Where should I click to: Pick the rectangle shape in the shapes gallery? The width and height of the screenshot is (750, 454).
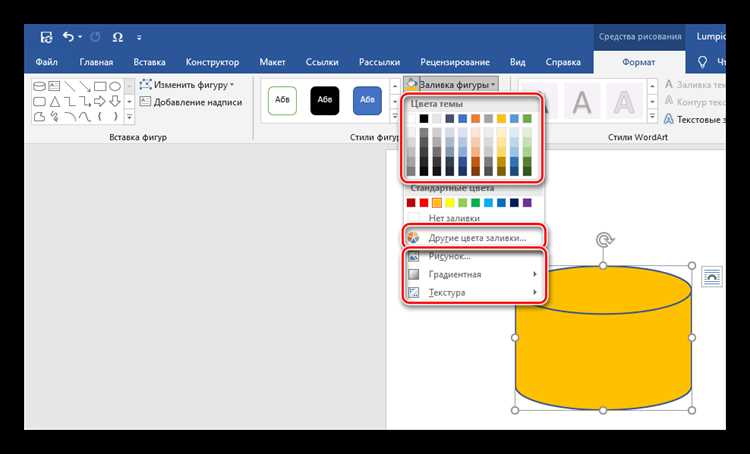[100, 87]
